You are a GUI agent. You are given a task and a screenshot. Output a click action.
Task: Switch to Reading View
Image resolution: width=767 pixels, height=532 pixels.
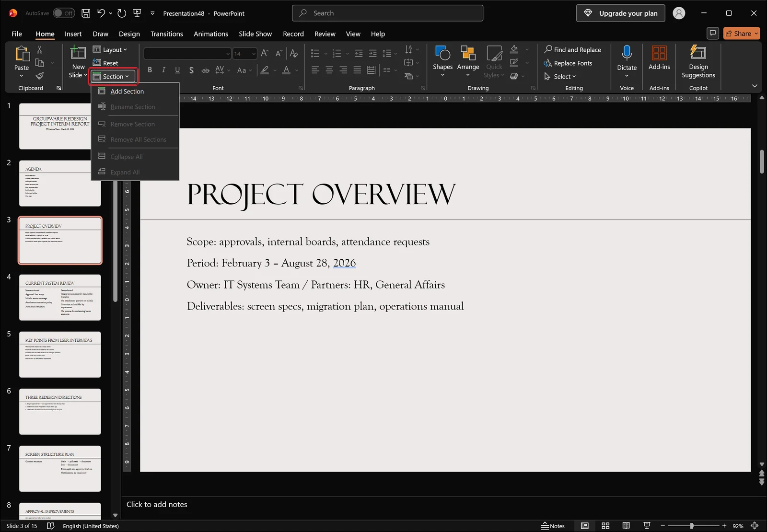pos(626,526)
